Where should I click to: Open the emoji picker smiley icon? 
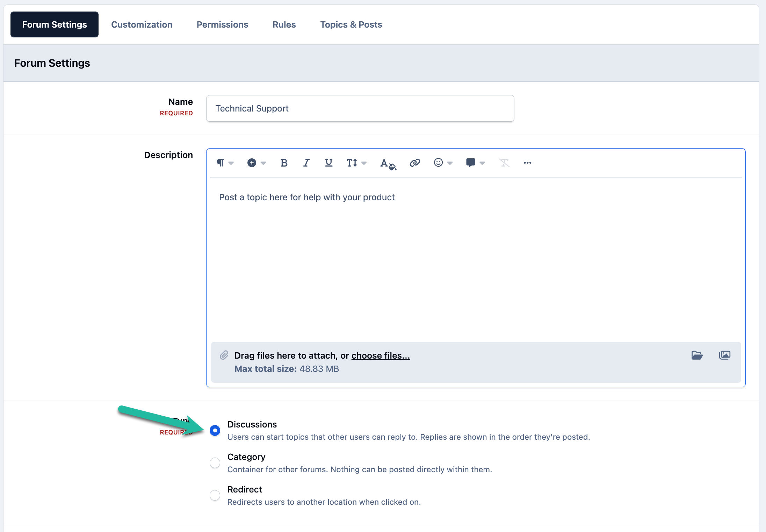[438, 163]
